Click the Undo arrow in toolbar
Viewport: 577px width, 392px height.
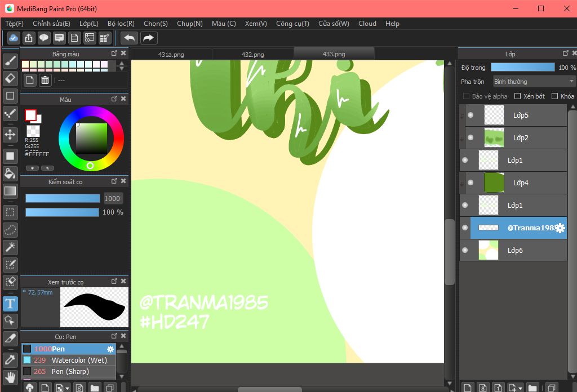[129, 38]
